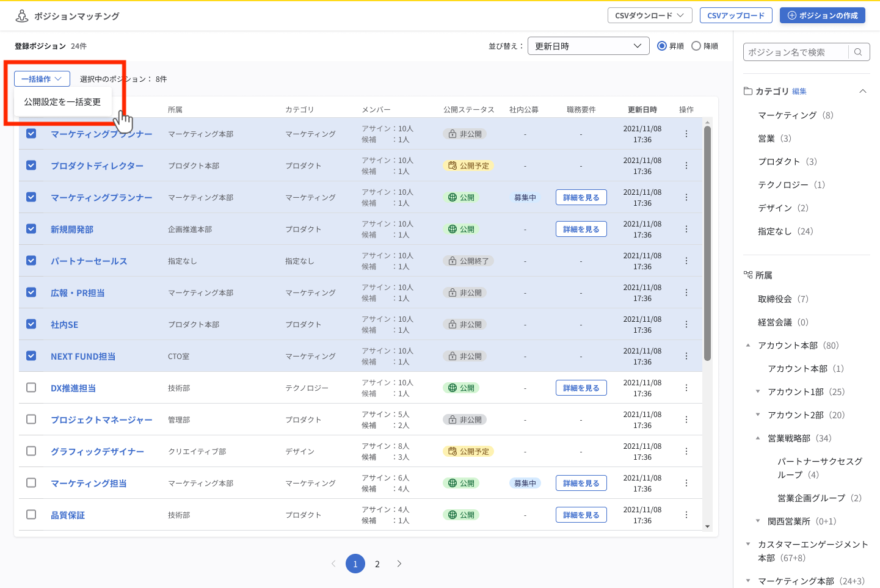
Task: Click the globe icon on DX推進担当's 公開 status
Action: (452, 387)
